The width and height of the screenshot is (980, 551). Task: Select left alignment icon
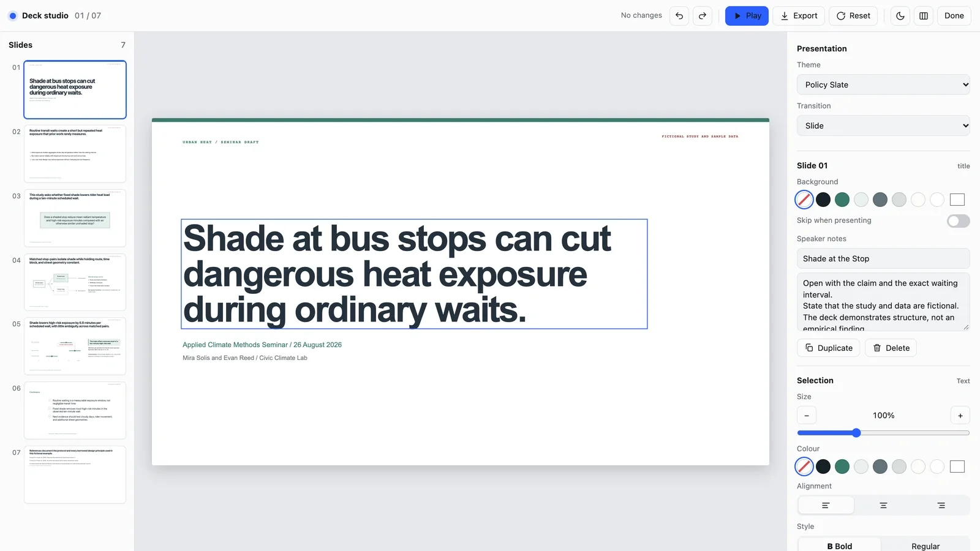826,506
